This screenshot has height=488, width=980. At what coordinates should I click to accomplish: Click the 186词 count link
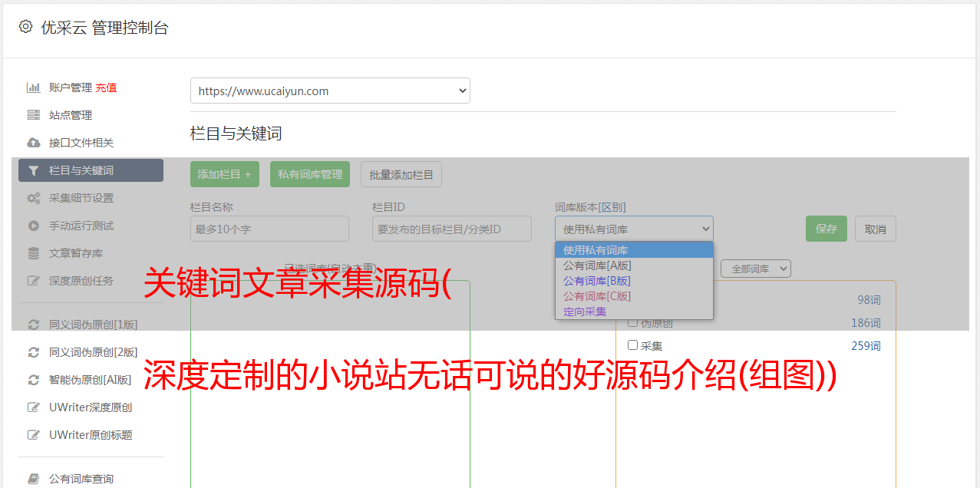(x=866, y=323)
